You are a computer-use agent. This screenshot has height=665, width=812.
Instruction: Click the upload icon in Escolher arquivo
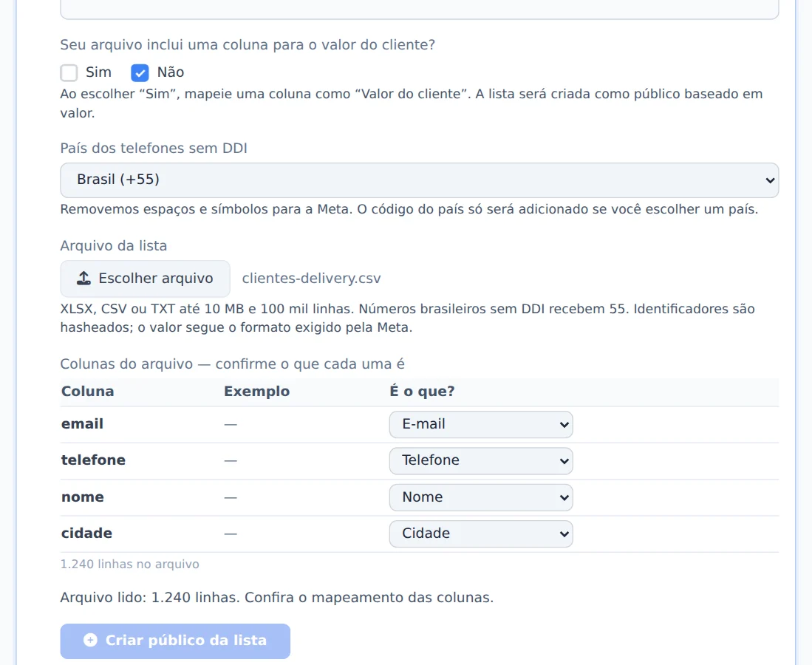pyautogui.click(x=84, y=279)
